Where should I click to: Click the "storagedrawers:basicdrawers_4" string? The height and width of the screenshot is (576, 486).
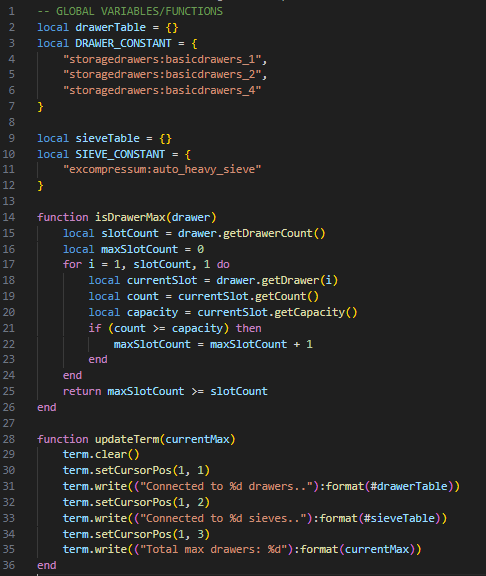point(162,90)
